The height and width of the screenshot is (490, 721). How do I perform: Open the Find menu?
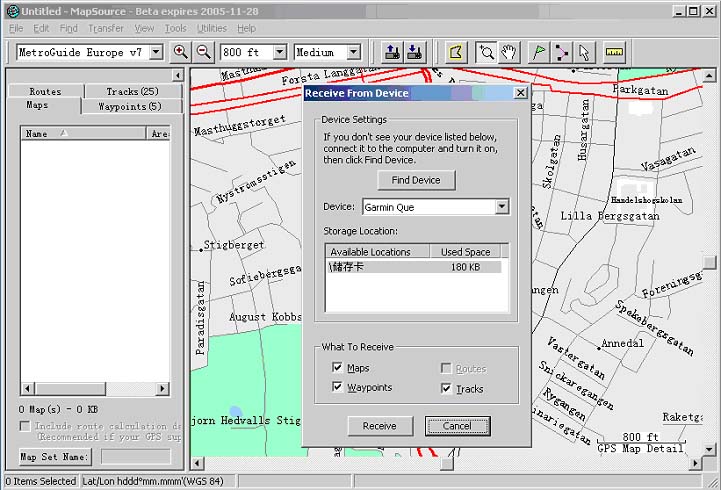coord(69,28)
